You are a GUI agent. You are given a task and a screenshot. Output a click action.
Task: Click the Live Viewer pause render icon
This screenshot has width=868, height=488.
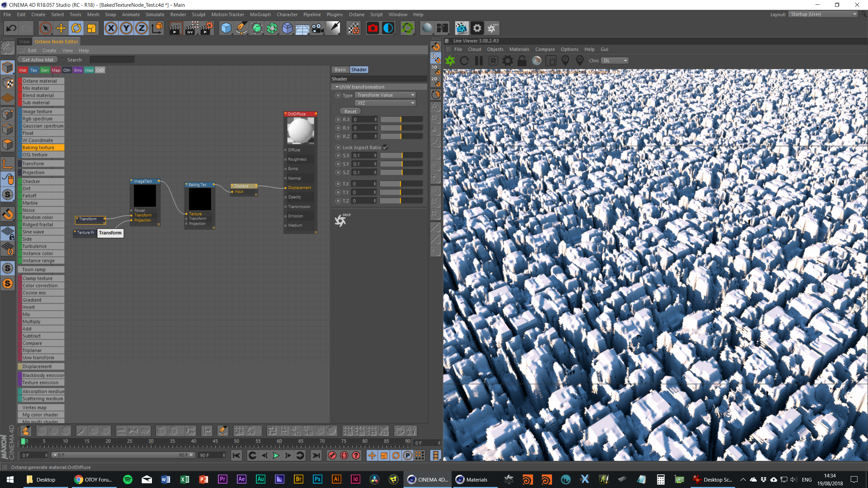tap(479, 61)
